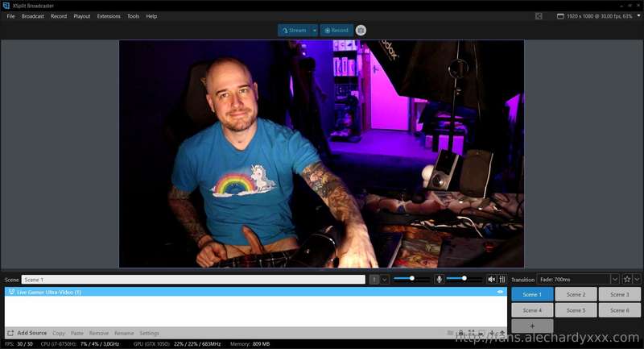Click the share icon in the menu bar

coord(539,16)
